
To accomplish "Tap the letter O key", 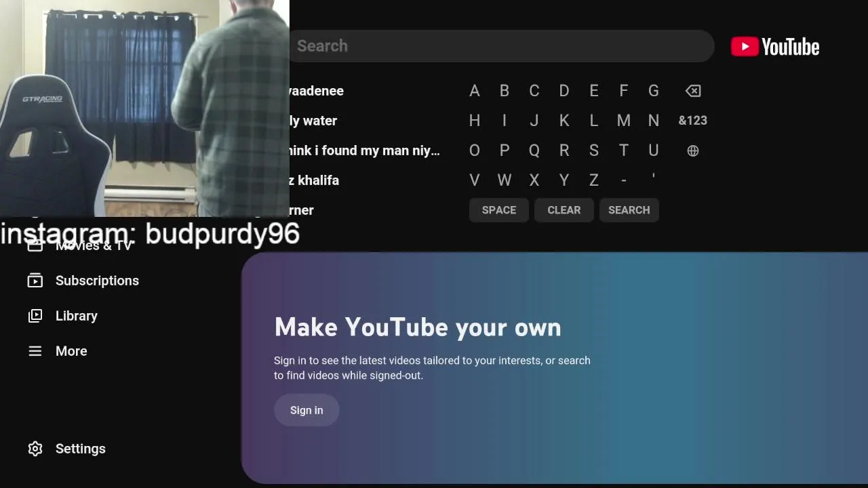I will (475, 150).
